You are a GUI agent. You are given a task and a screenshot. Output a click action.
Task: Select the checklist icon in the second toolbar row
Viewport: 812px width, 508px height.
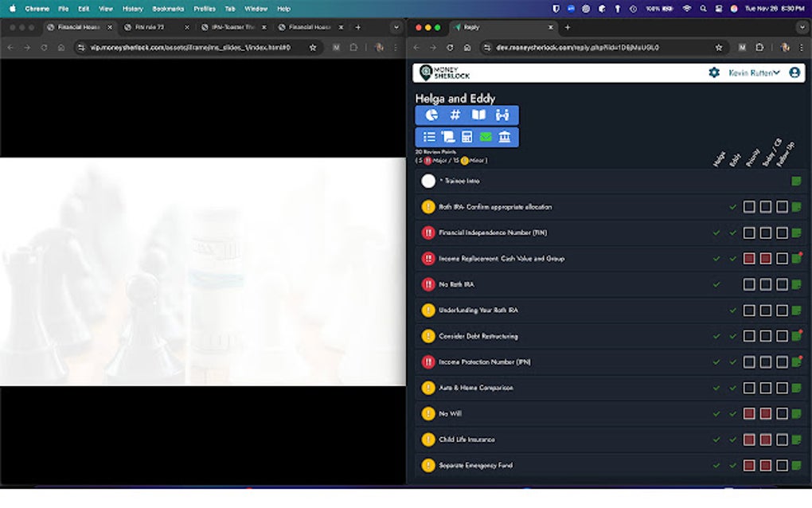(x=430, y=136)
